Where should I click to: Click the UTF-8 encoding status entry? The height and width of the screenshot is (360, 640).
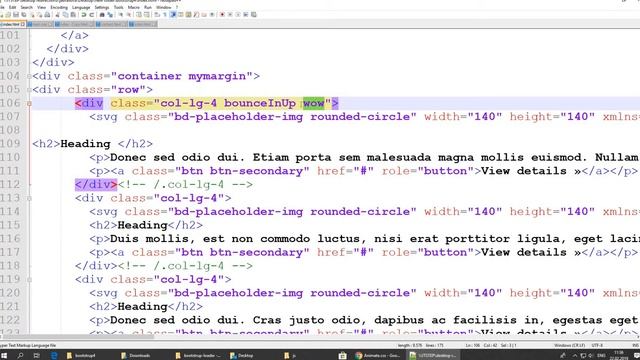pos(597,345)
